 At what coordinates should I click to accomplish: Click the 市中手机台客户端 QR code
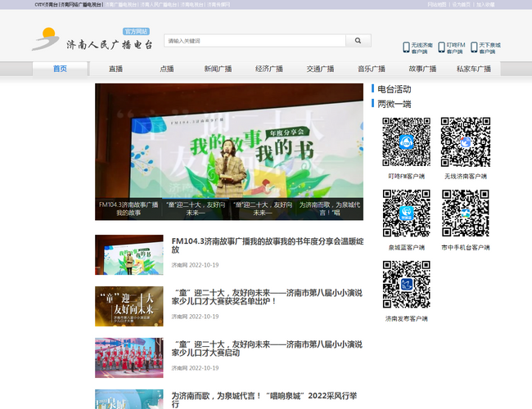coord(465,213)
